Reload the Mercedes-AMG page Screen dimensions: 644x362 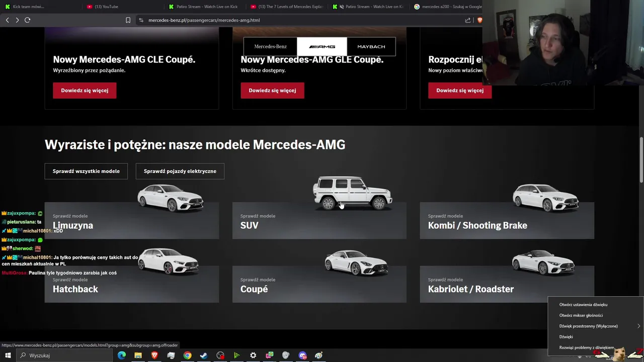tap(27, 20)
